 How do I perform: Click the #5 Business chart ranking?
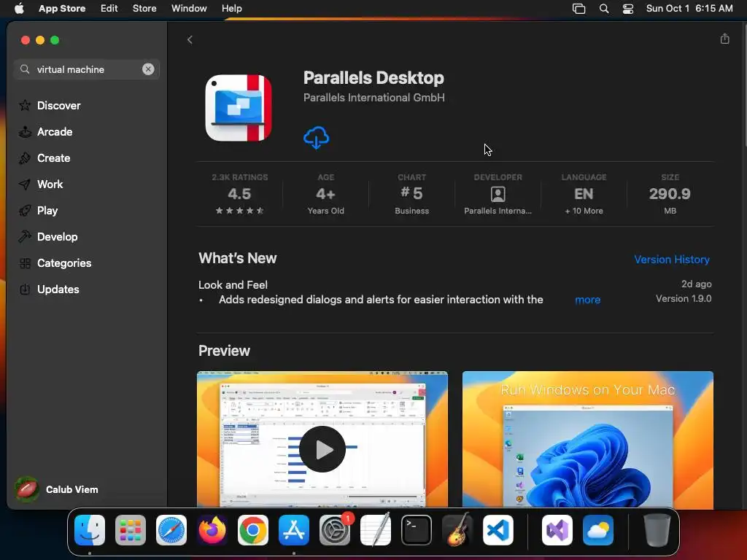(411, 195)
